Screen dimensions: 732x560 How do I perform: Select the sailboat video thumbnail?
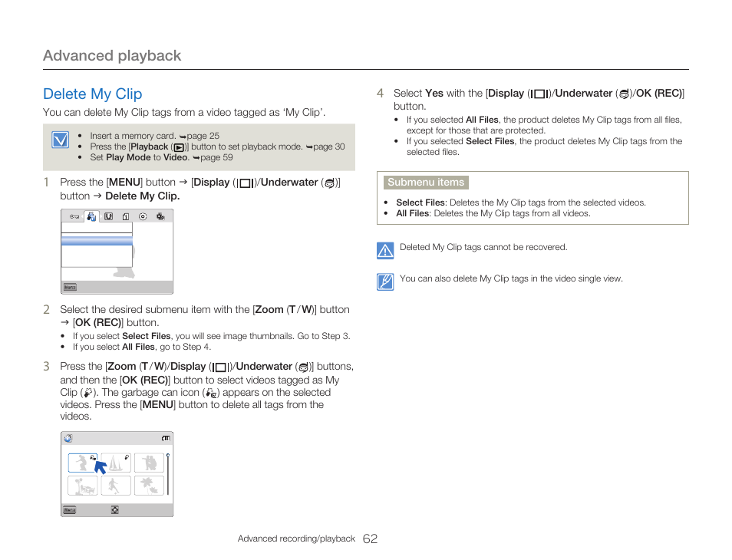tap(116, 463)
